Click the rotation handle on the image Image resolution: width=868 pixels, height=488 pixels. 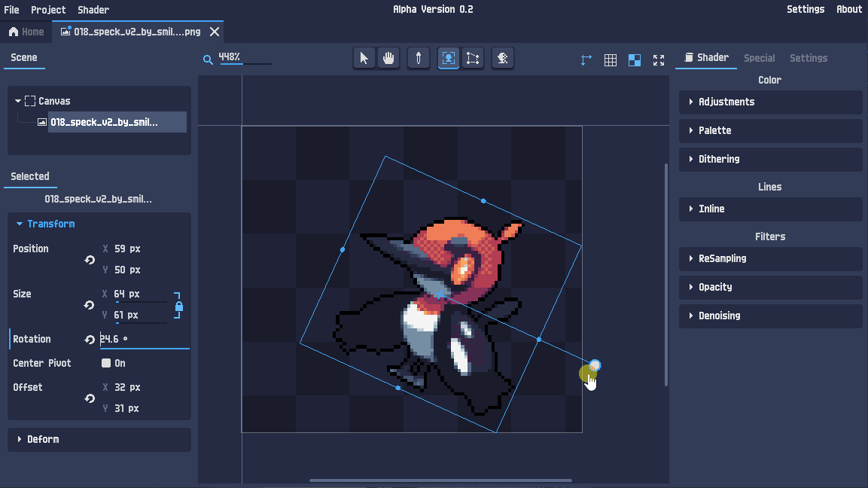coord(595,365)
